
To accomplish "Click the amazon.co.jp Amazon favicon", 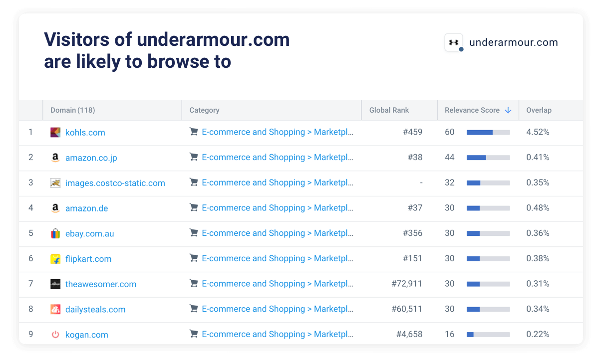I will click(55, 158).
